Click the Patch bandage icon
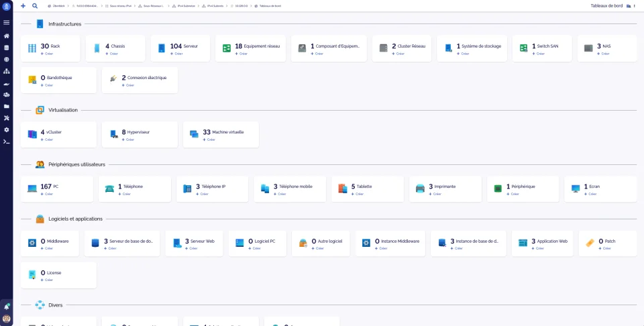 (590, 243)
